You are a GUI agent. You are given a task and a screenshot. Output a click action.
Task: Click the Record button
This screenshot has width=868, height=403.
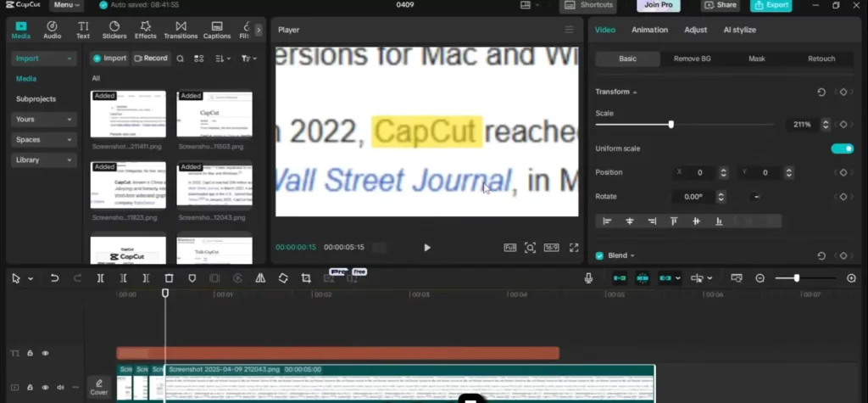click(x=151, y=59)
